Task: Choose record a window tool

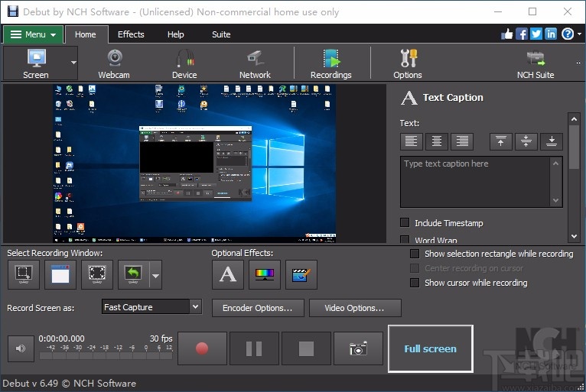Action: pos(60,275)
